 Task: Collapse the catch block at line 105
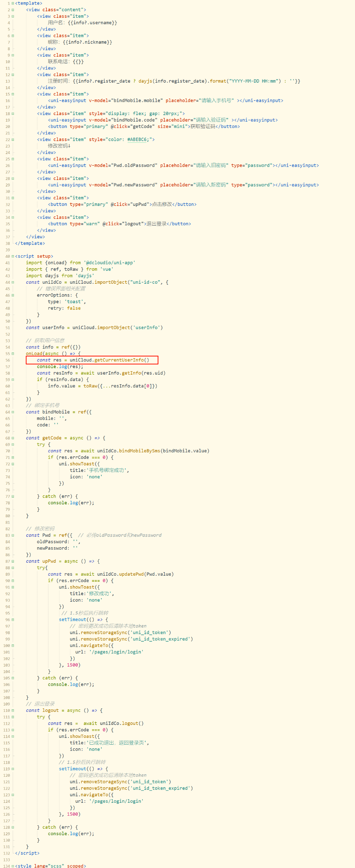pyautogui.click(x=13, y=678)
